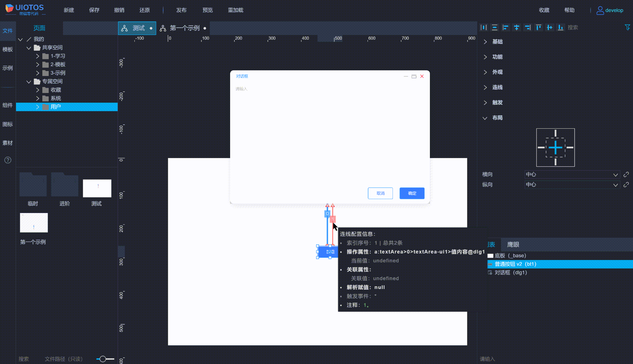The image size is (633, 364).
Task: Open the filter icon at top right
Action: point(627,27)
